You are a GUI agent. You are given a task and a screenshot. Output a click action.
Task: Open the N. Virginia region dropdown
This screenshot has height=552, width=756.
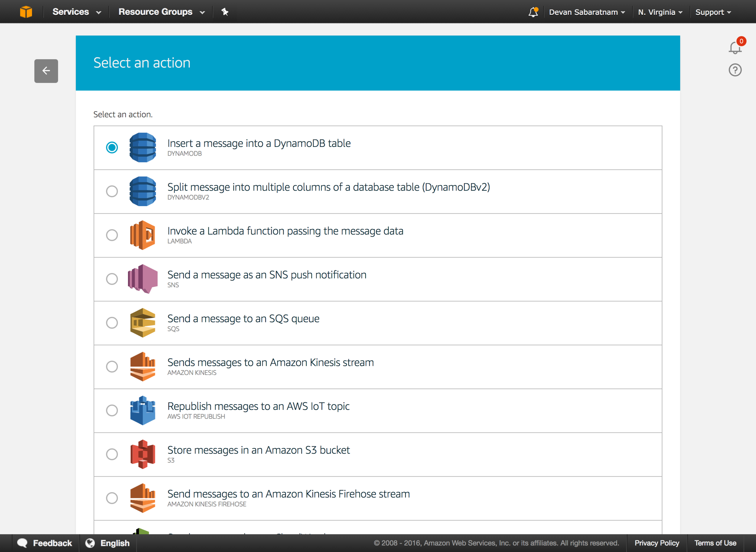pyautogui.click(x=660, y=12)
